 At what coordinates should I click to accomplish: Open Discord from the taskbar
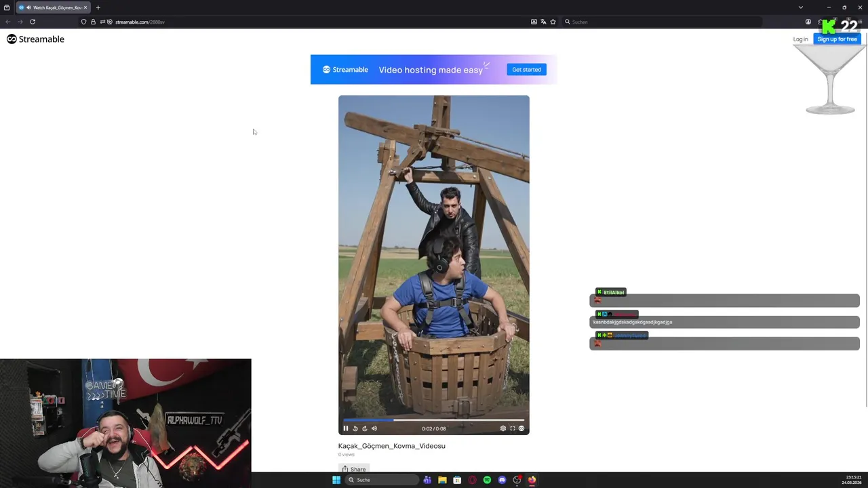(502, 480)
